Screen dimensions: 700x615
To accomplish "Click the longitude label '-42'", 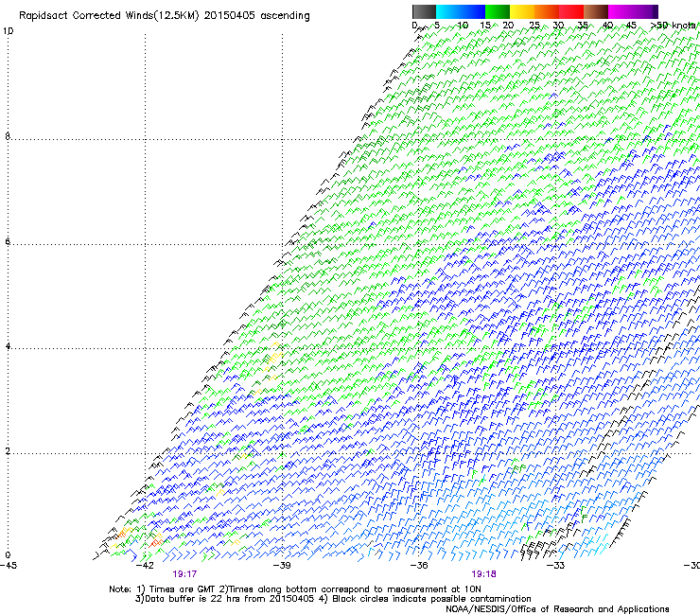I will (145, 566).
